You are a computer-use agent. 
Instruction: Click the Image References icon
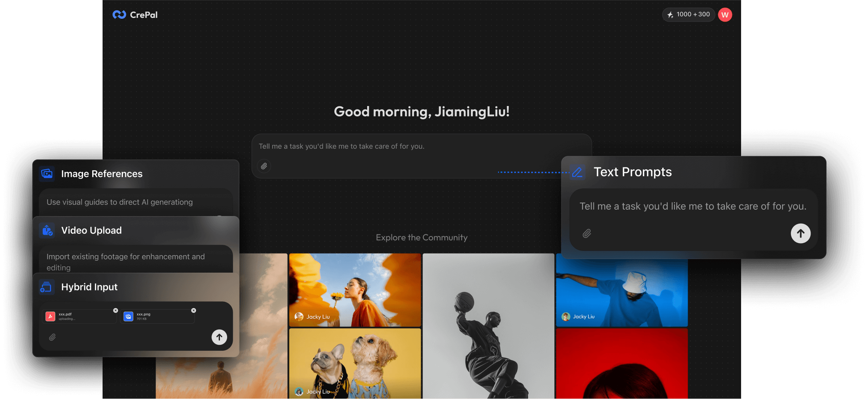pos(47,174)
